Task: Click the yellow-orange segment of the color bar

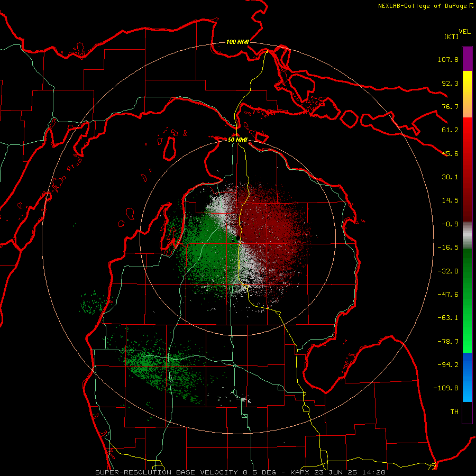Action: pyautogui.click(x=467, y=94)
